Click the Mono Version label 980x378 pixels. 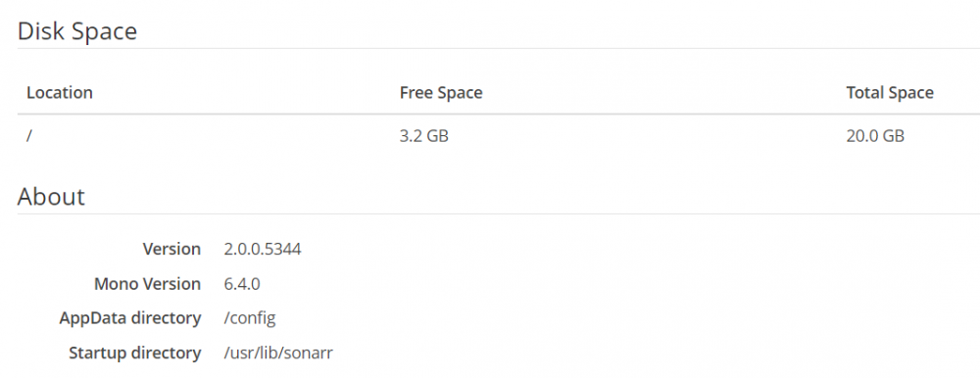click(x=148, y=284)
